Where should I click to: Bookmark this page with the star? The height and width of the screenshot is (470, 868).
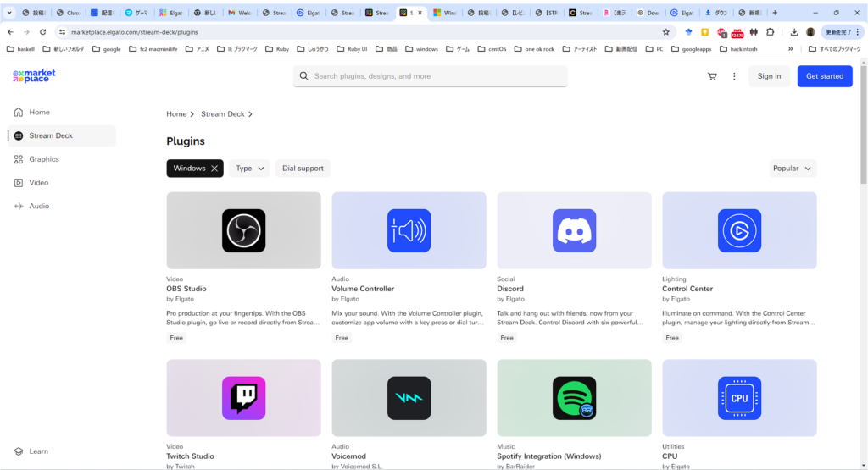click(x=666, y=32)
